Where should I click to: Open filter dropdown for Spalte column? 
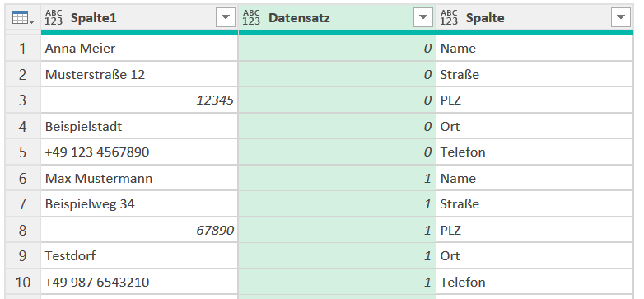[x=621, y=17]
